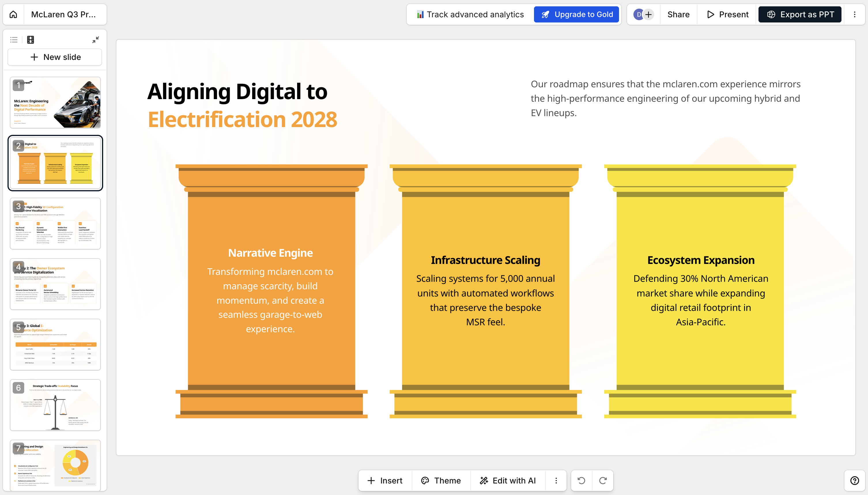Click Edit with AI
The width and height of the screenshot is (868, 495).
pos(507,480)
